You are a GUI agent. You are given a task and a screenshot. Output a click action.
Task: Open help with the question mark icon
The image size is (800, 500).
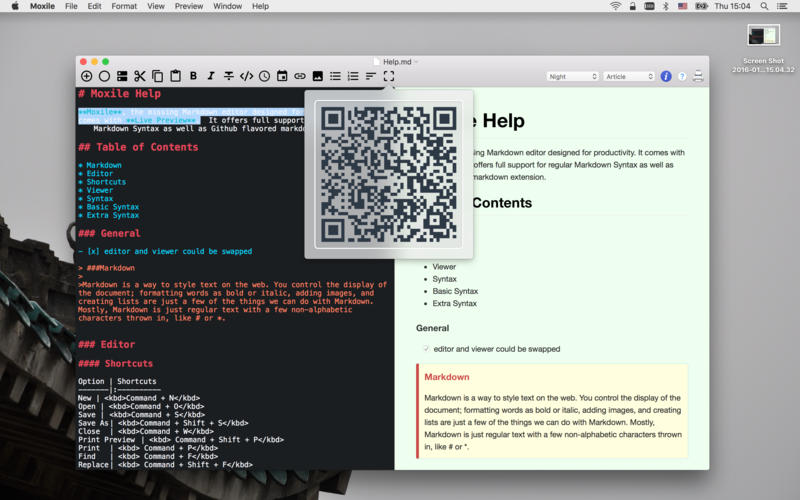(x=682, y=77)
